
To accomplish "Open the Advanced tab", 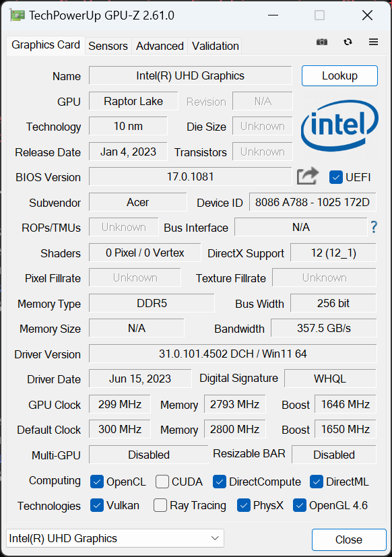I will (160, 46).
